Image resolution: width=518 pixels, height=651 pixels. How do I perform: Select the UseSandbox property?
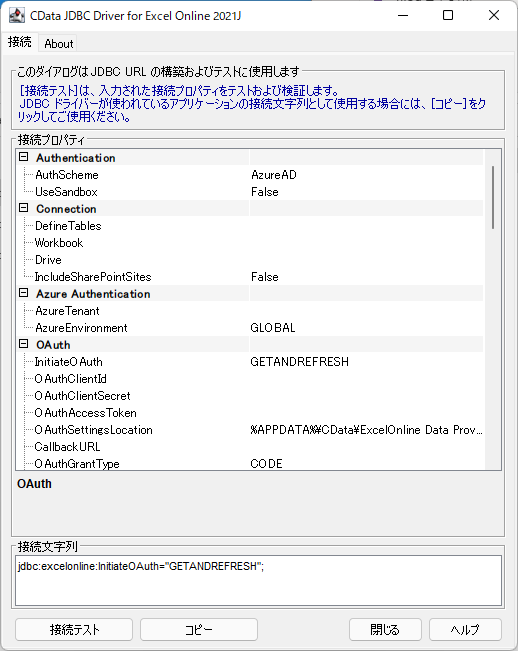pyautogui.click(x=66, y=192)
